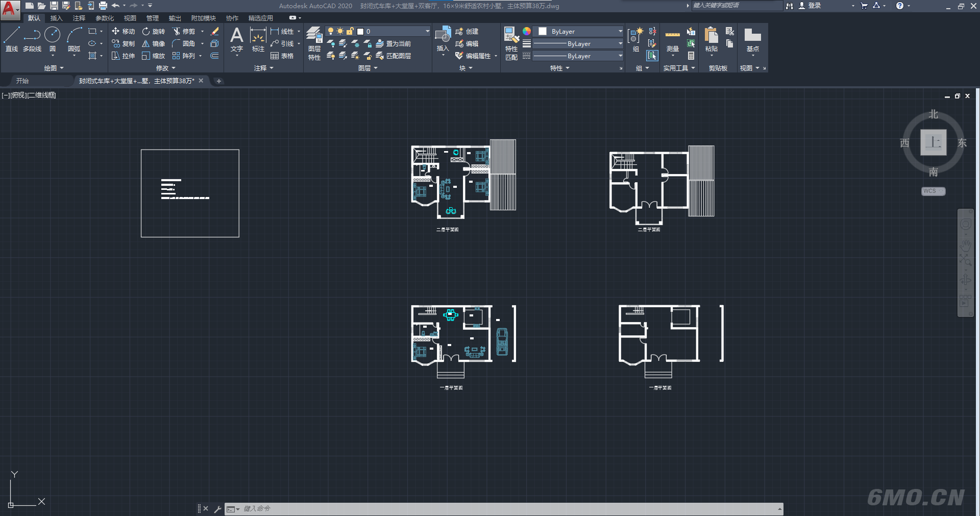Click Make Current (置为当前) layer button
980x516 pixels.
393,43
